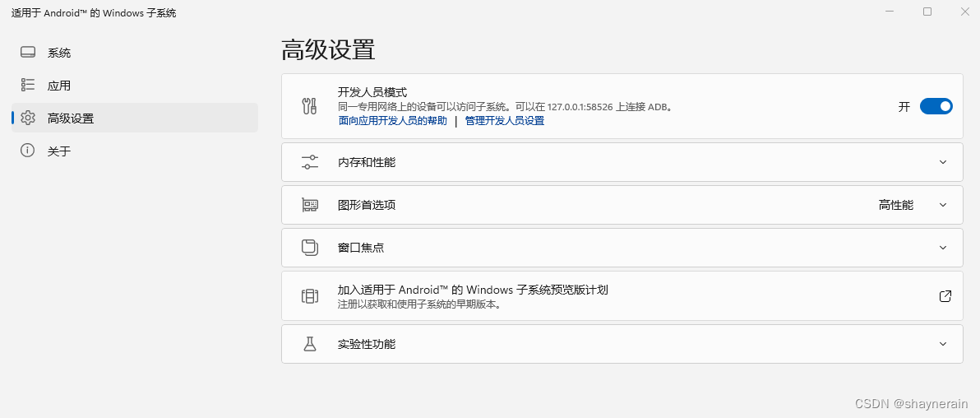Open the 应用 page in the sidebar

tap(134, 85)
